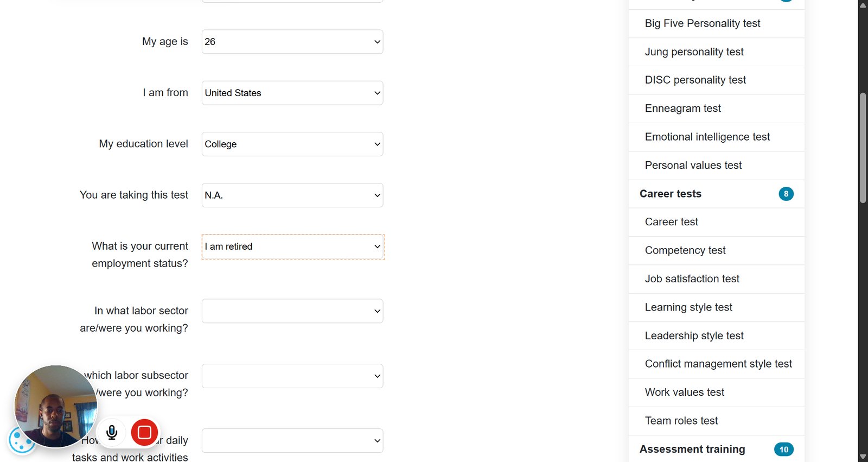This screenshot has width=868, height=462.
Task: Mute the recording microphone button
Action: point(112,432)
